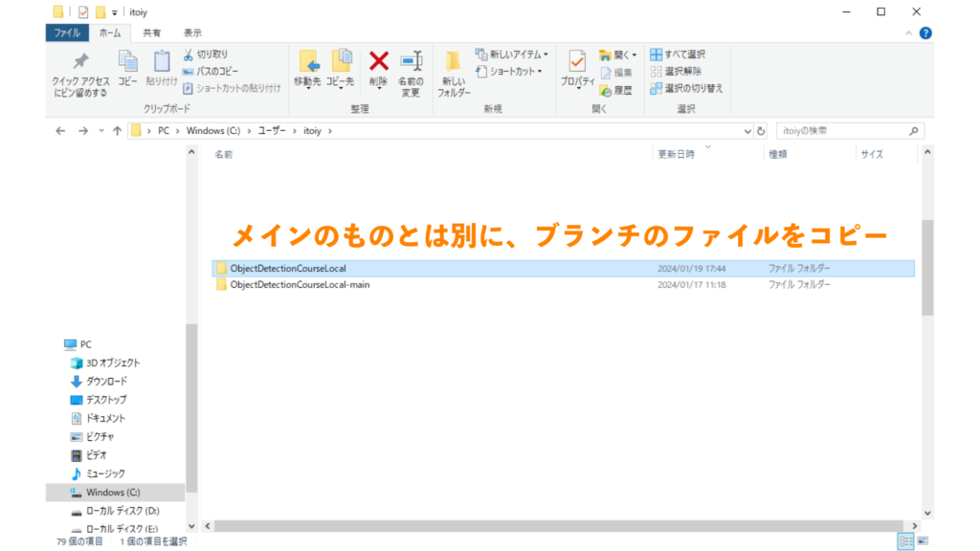
Task: Invert selection with 選択の切り替え
Action: point(687,88)
